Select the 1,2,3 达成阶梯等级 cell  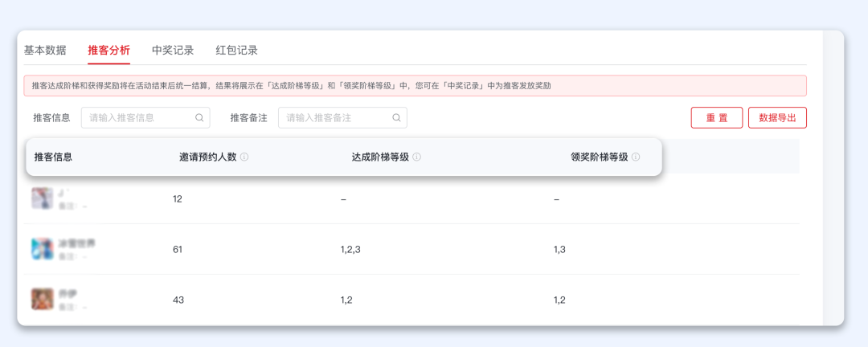350,250
